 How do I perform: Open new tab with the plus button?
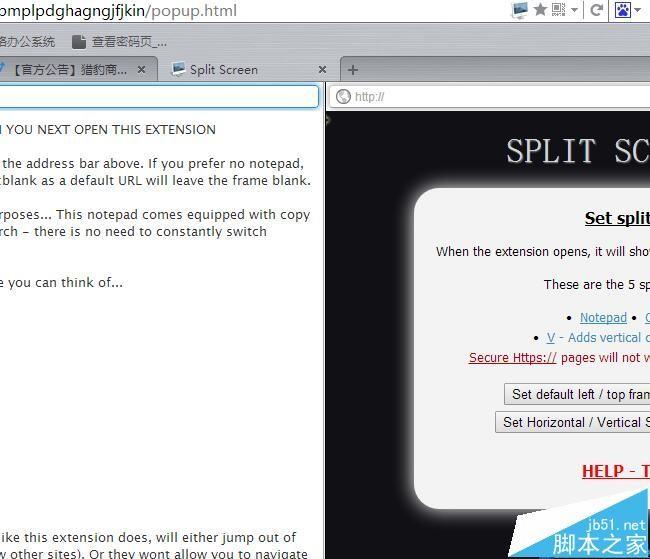[352, 69]
